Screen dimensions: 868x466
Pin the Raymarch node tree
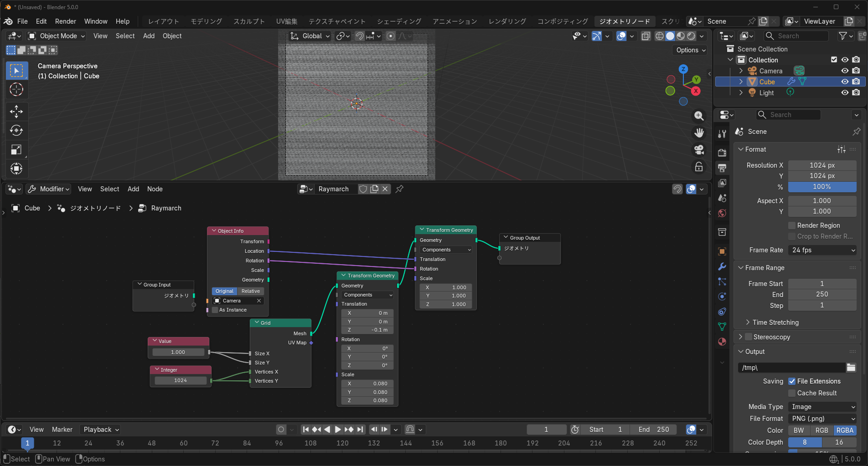[399, 189]
